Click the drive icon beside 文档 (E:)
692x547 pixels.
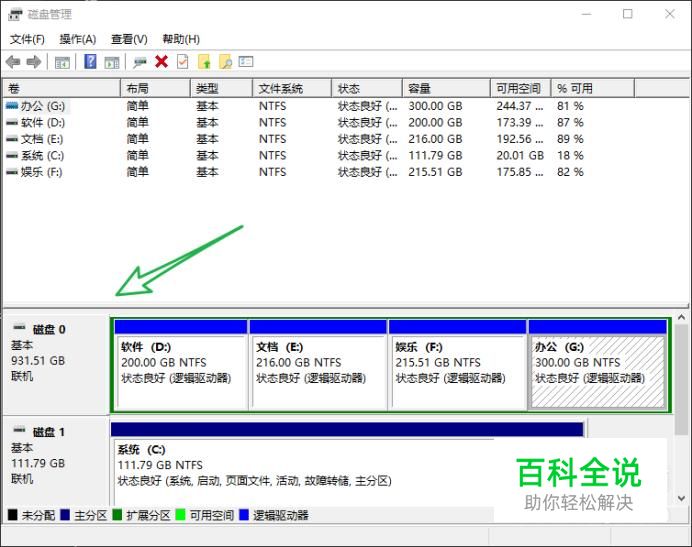[x=12, y=139]
